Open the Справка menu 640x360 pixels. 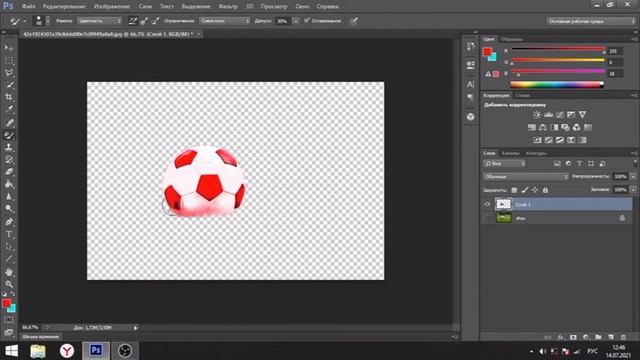pyautogui.click(x=327, y=7)
